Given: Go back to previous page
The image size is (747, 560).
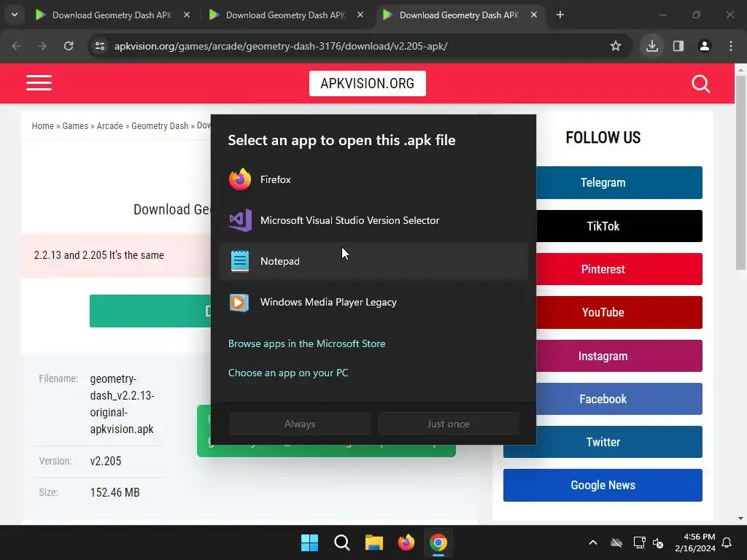Looking at the screenshot, I should click(16, 46).
